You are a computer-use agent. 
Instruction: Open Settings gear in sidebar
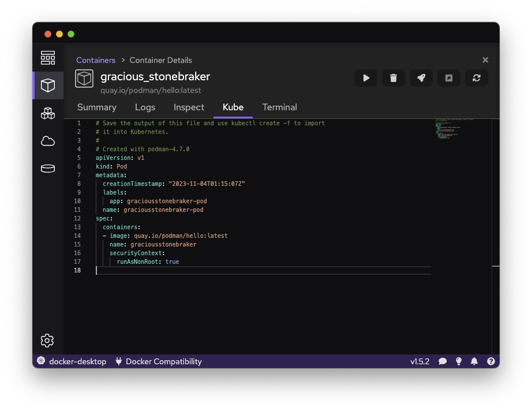point(47,340)
